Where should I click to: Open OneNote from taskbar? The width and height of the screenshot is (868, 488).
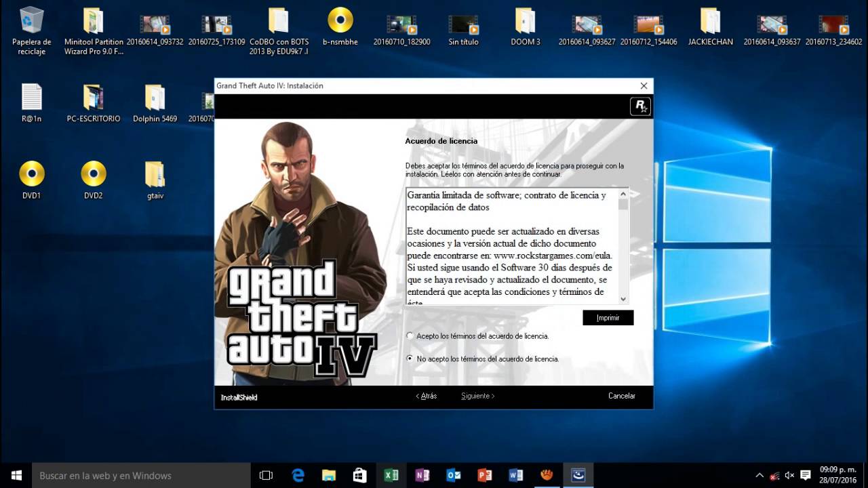[422, 475]
